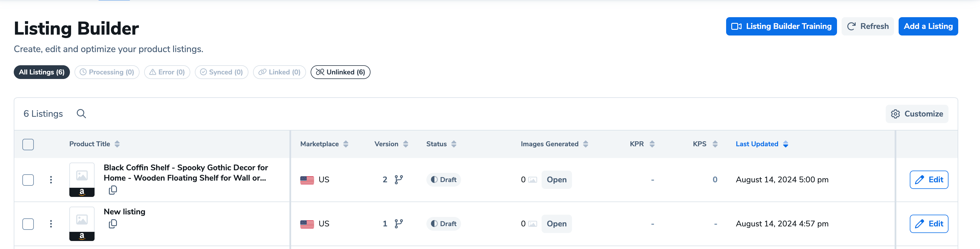Screen dimensions: 980x249
Task: Click the search magnifier icon beside 6 Listings
Action: click(81, 114)
